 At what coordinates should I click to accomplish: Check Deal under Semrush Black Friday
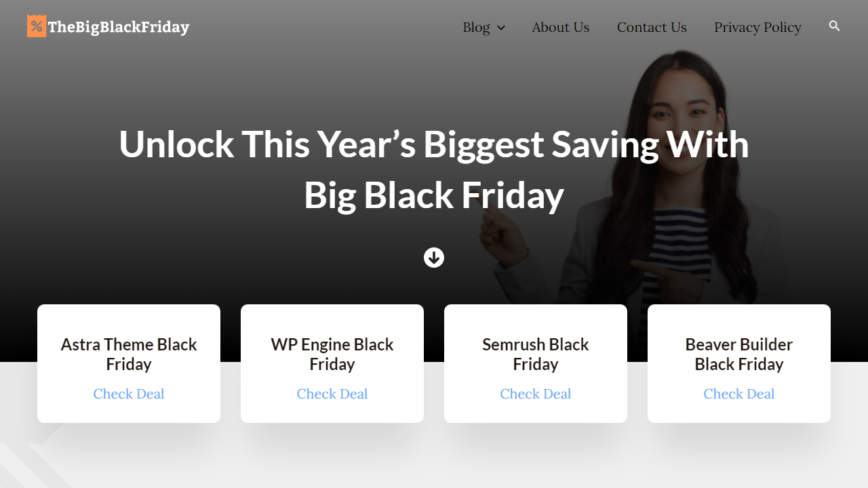coord(535,394)
